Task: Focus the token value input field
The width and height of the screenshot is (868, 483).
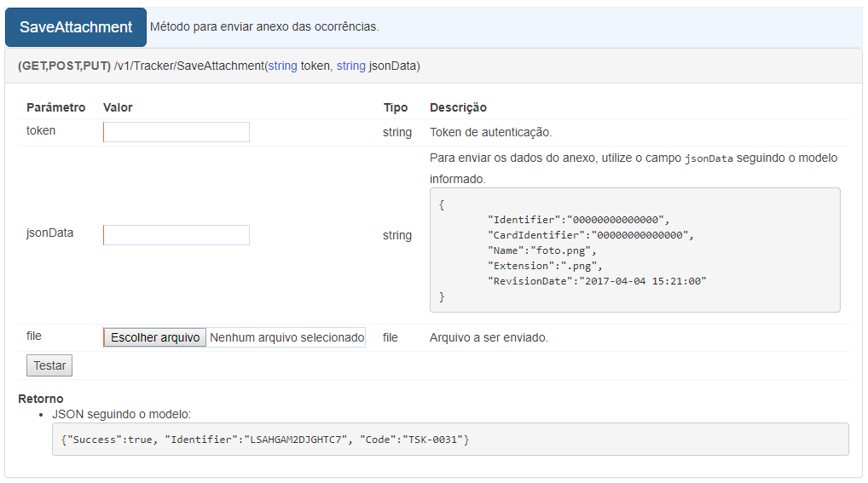Action: pyautogui.click(x=176, y=132)
